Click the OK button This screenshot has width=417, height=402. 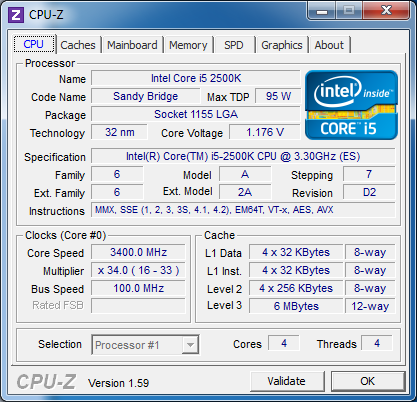coord(367,381)
